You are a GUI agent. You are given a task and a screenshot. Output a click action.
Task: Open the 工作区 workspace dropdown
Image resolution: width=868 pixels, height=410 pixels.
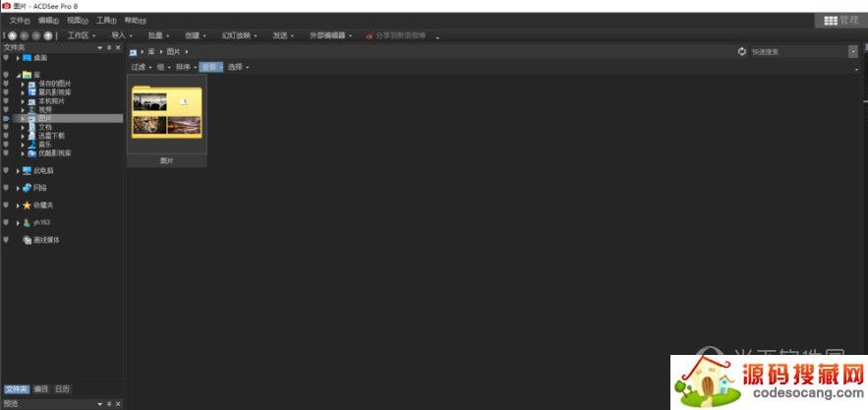[x=82, y=35]
